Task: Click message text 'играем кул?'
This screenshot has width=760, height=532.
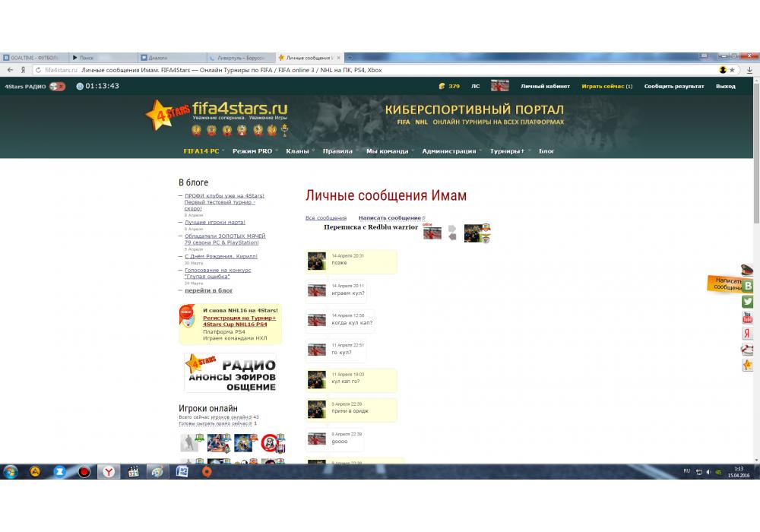Action: 348,293
